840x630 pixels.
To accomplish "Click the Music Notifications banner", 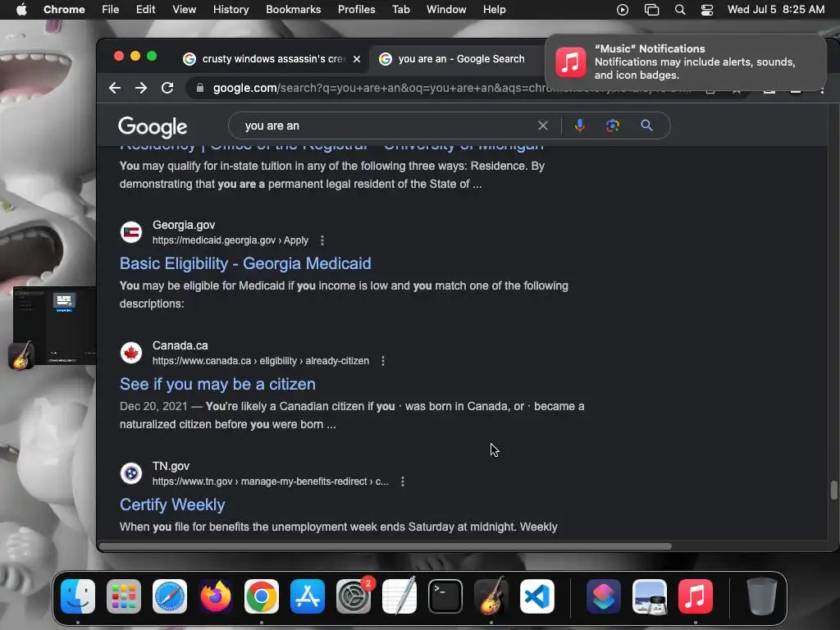I will [x=686, y=62].
